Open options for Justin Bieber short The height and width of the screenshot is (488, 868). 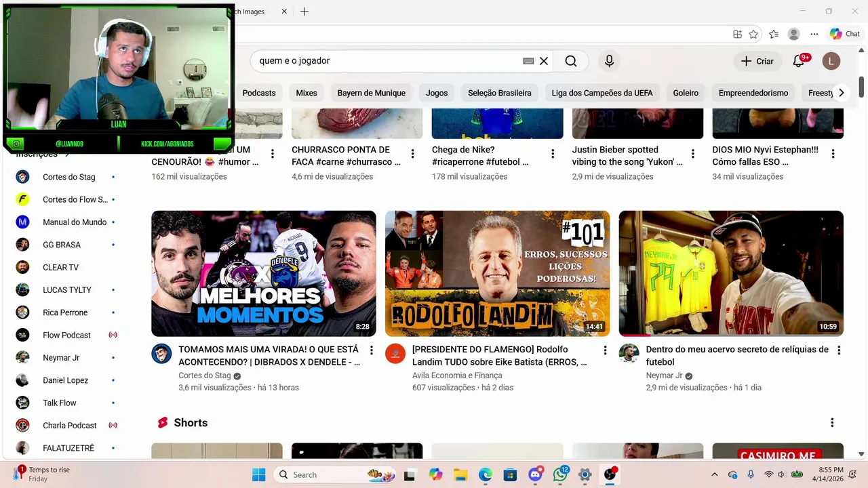pyautogui.click(x=693, y=154)
